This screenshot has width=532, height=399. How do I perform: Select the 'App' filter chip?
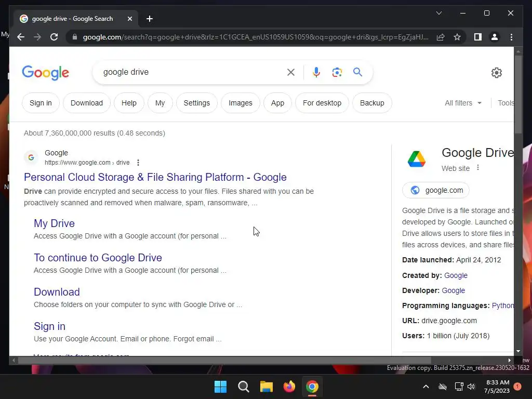(277, 103)
